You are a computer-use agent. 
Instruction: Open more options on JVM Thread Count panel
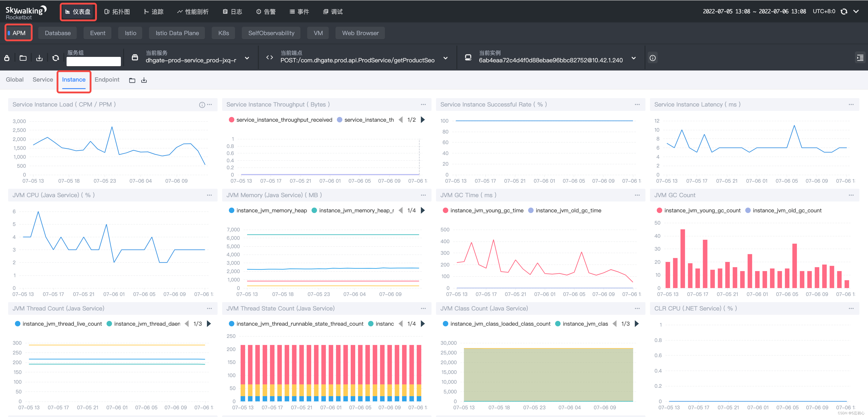click(210, 309)
